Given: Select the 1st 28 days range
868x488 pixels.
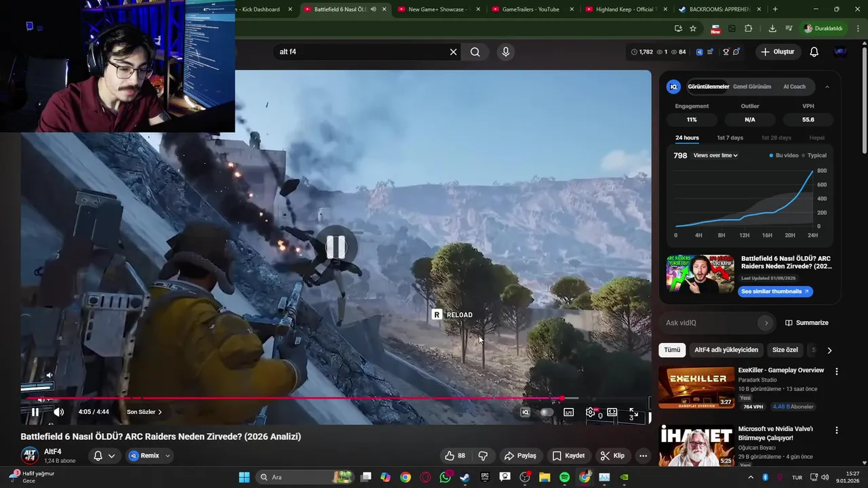Looking at the screenshot, I should (776, 138).
